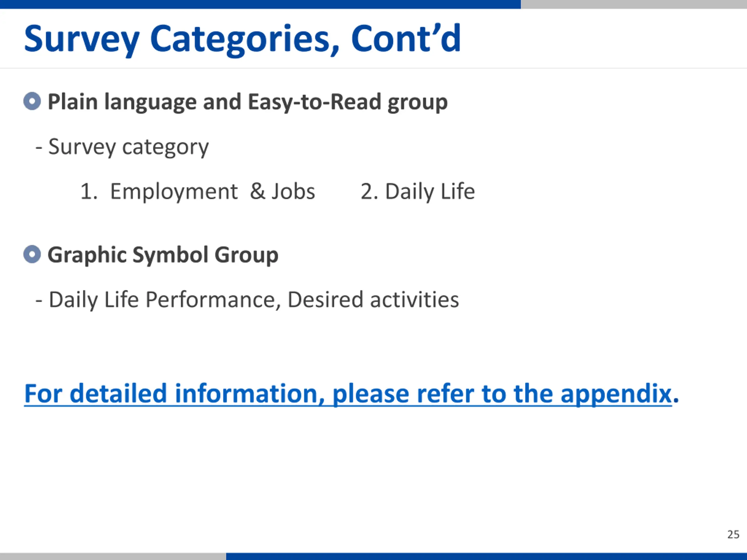The height and width of the screenshot is (560, 747).
Task: Click the slide title Survey Categories
Action: click(x=242, y=39)
